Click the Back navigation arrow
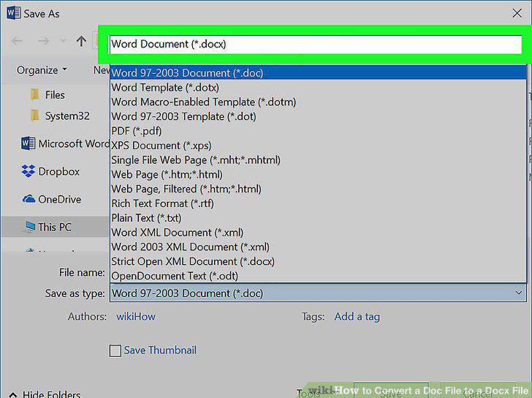 17,42
